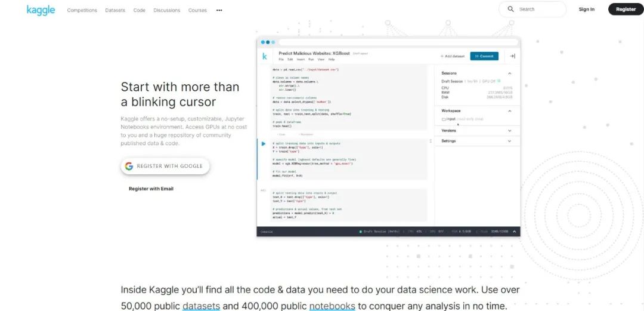The width and height of the screenshot is (644, 311).
Task: Click the 'Disk' row in Sessions panel
Action: [x=477, y=97]
